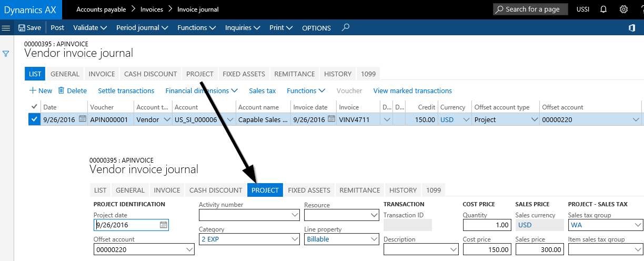Image resolution: width=644 pixels, height=261 pixels.
Task: Toggle the select-all rows checkmark header
Action: coord(34,107)
